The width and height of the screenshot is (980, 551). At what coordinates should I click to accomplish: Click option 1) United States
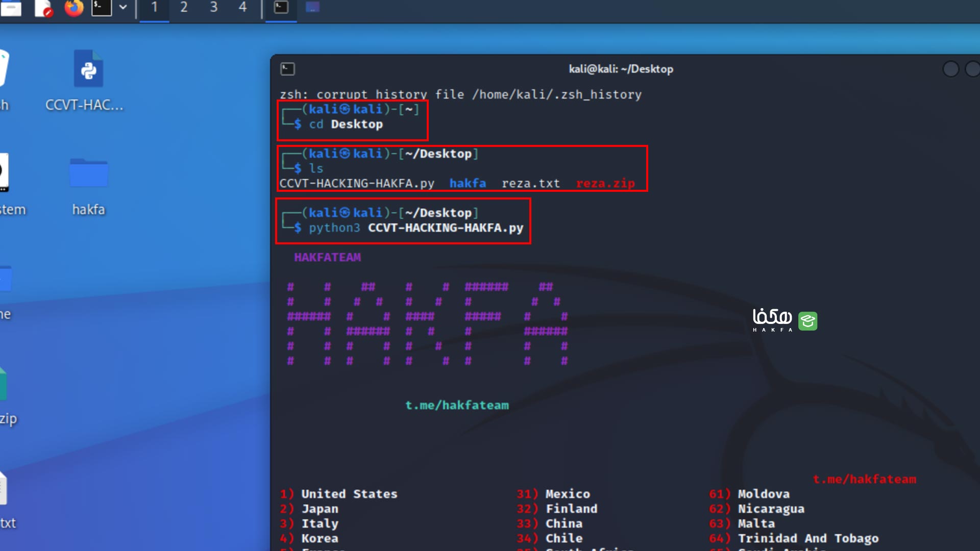tap(338, 494)
